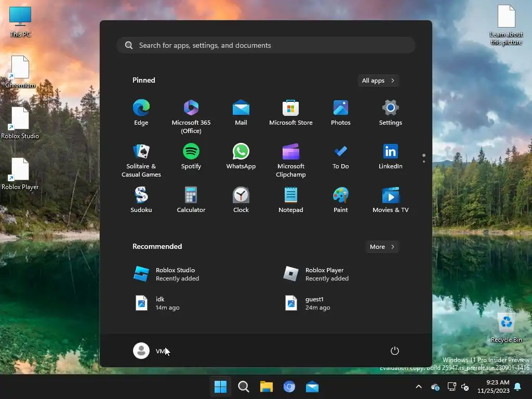Launch Notepad from pinned apps
The image size is (532, 399).
(291, 200)
